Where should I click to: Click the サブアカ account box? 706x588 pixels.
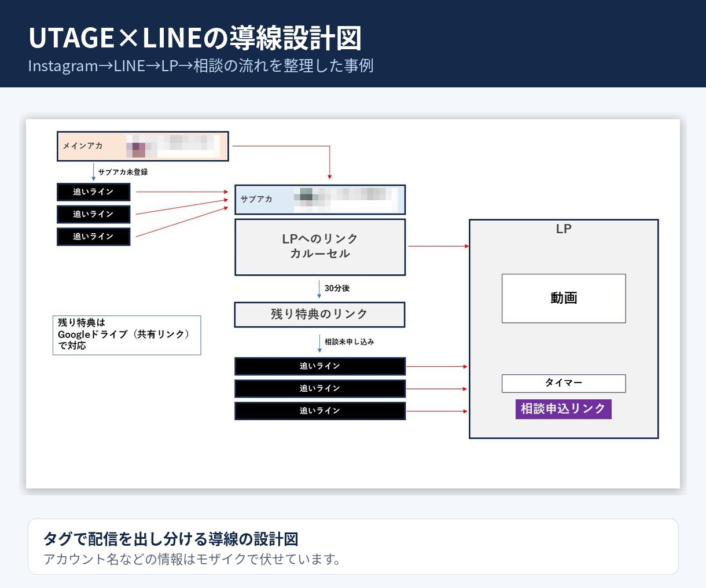pos(320,200)
